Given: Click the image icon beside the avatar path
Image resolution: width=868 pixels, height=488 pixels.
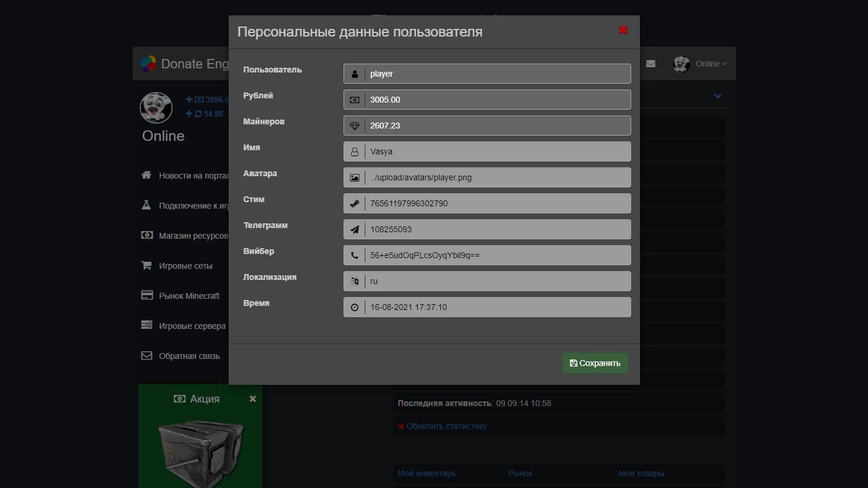Looking at the screenshot, I should pos(354,177).
